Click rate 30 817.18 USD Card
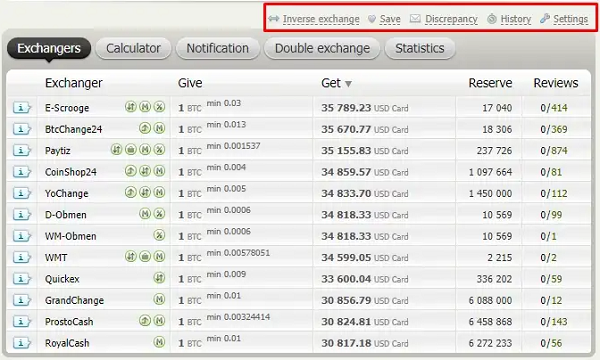 [365, 343]
